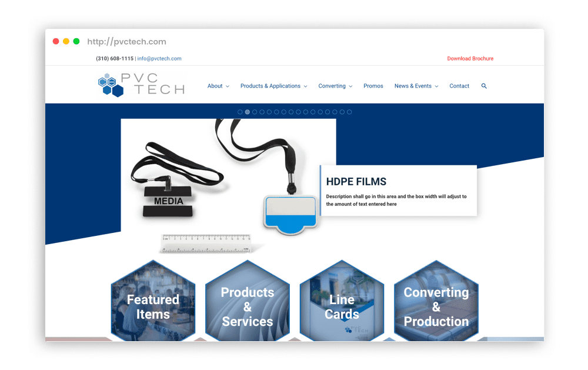
Task: Expand the News & Events dropdown
Action: pyautogui.click(x=416, y=86)
